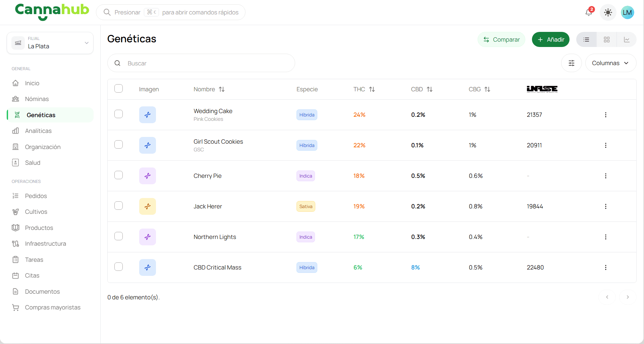Go to next page of results

[628, 297]
